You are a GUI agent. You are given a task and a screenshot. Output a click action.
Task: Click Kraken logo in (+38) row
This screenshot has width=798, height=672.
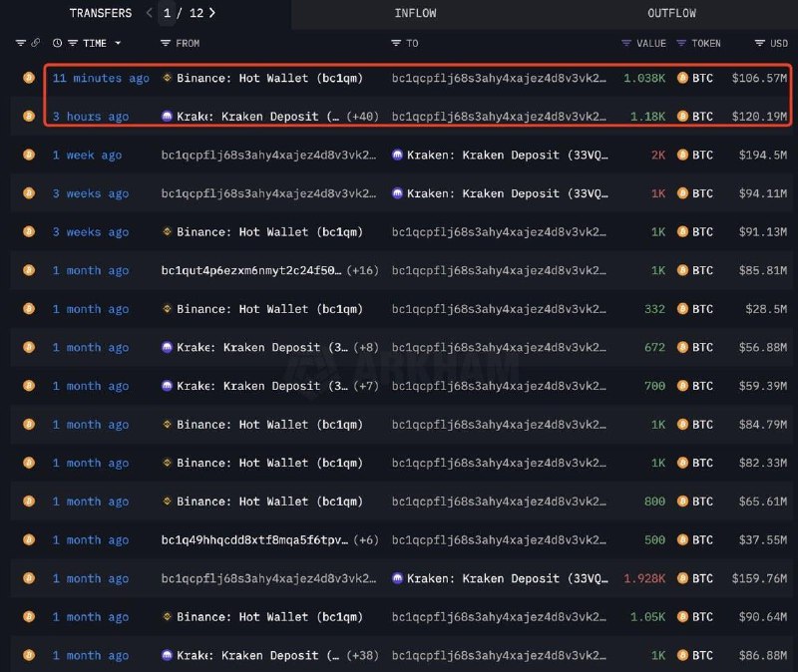(x=167, y=655)
